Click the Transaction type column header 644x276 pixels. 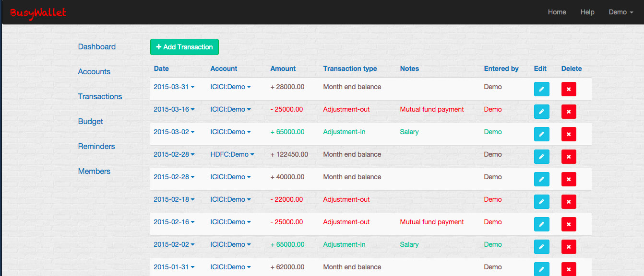tap(350, 69)
